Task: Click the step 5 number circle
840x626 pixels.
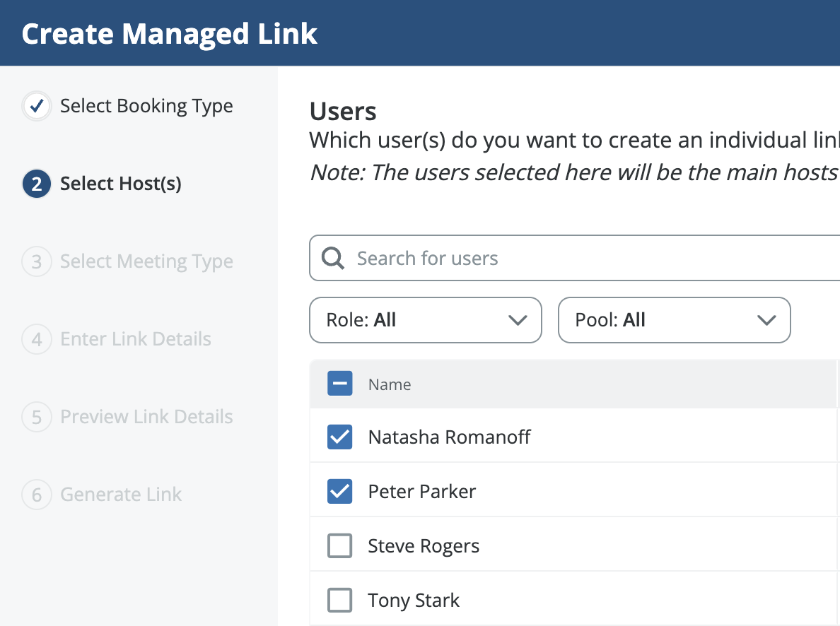Action: click(x=37, y=418)
